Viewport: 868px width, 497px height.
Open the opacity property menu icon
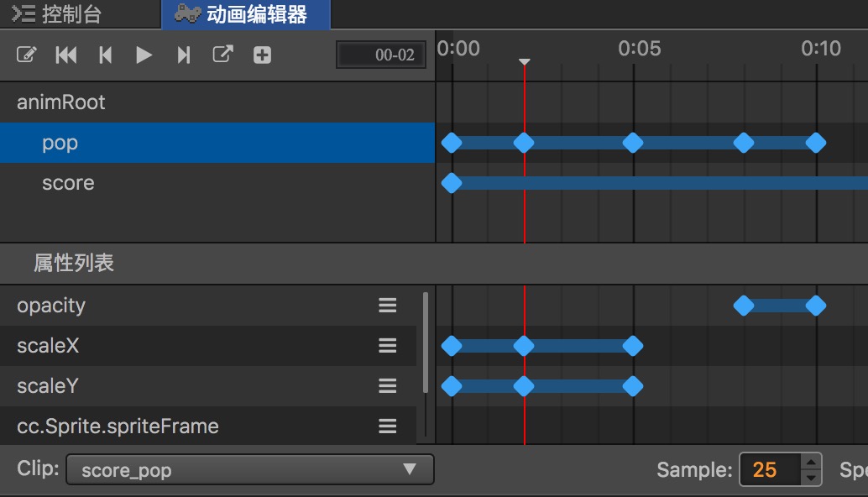[388, 305]
